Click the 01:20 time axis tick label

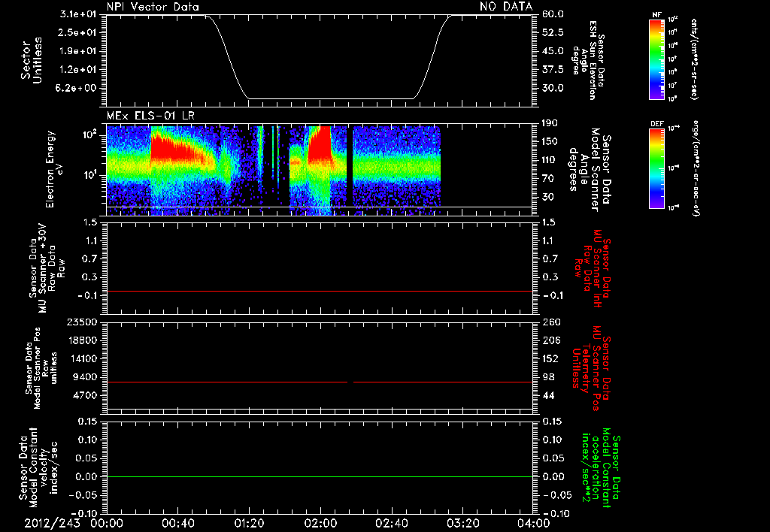249,523
